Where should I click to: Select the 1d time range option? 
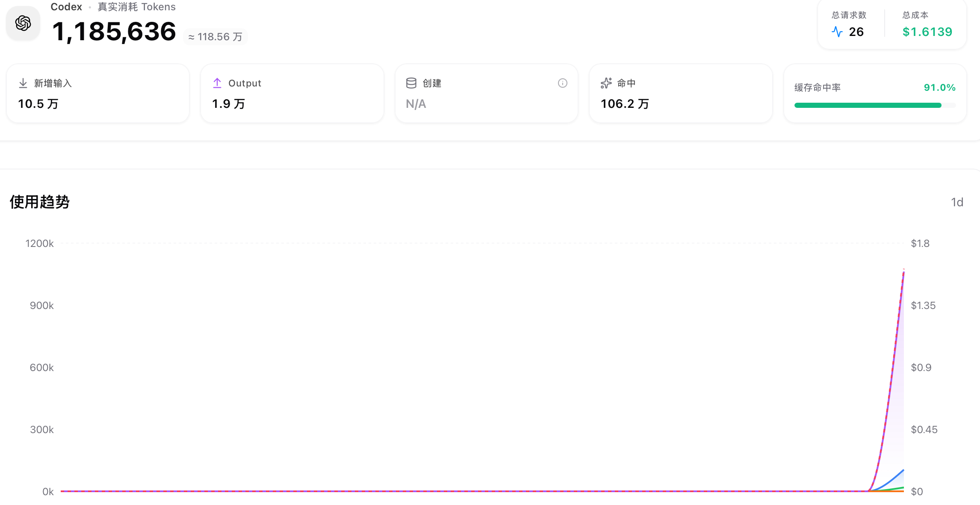957,202
